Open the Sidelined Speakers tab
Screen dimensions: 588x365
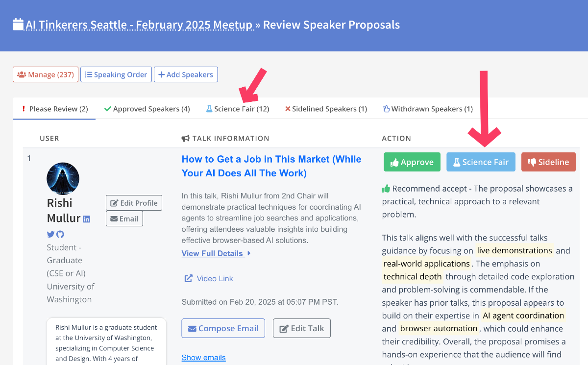tap(326, 109)
